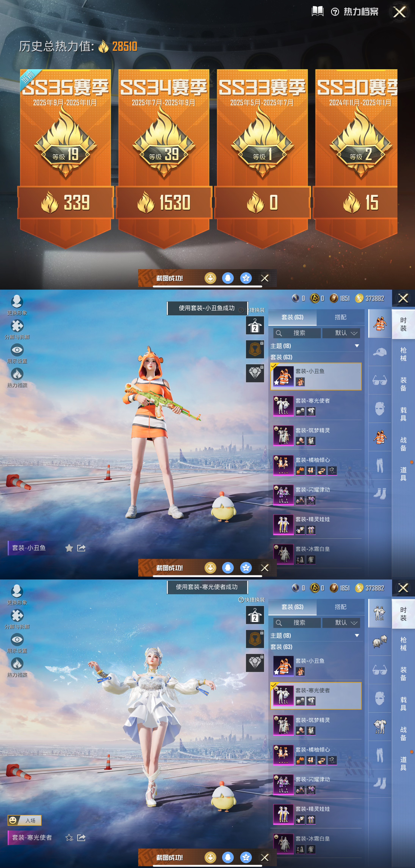The image size is (415, 868).
Task: Open 默认 sort dropdown in 小丑鱼 outfit screen
Action: (x=341, y=333)
